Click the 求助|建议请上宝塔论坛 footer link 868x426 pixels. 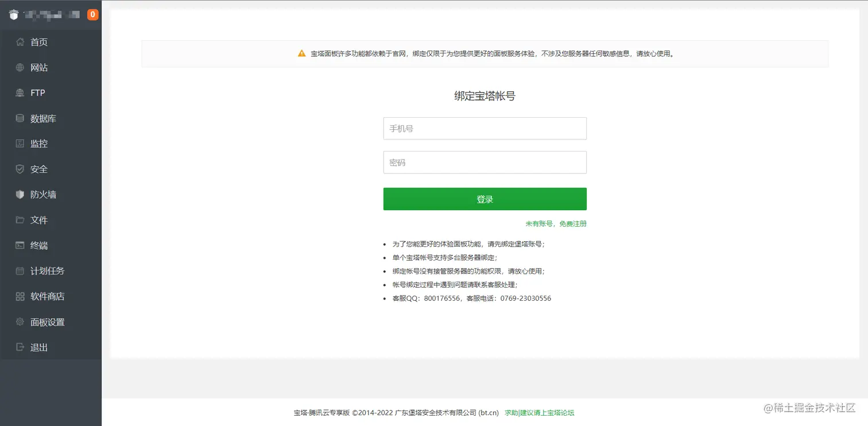click(x=540, y=413)
